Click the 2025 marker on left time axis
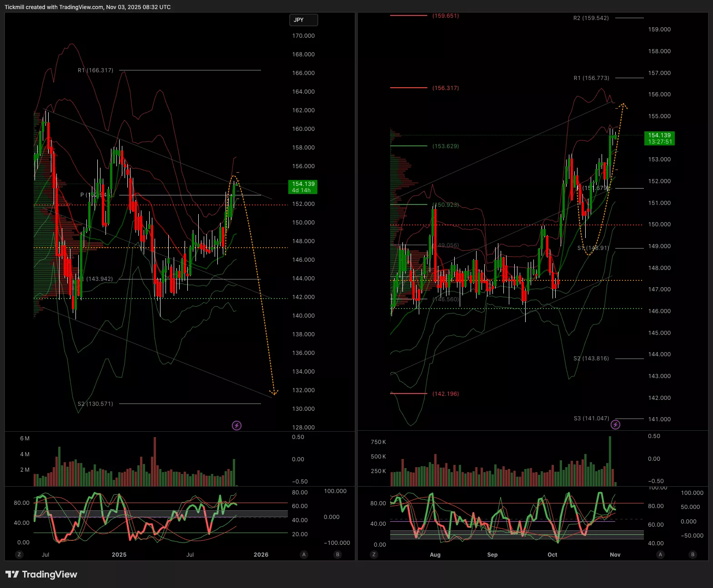 (119, 554)
